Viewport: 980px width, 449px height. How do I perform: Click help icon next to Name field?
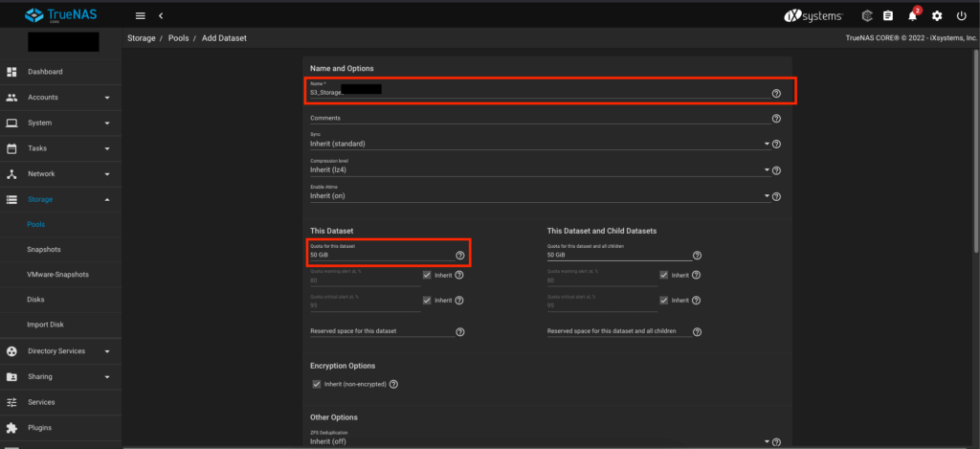coord(776,94)
